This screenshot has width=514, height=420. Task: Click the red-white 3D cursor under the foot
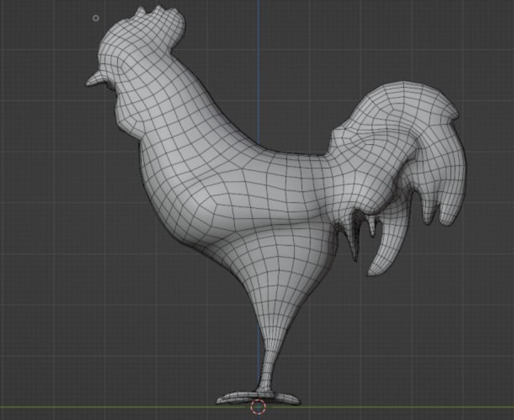point(258,407)
